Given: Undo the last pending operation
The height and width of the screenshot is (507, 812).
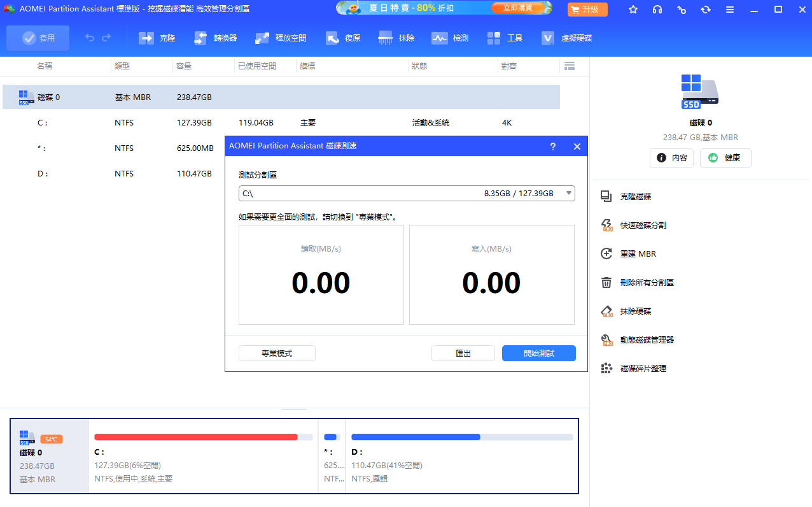Looking at the screenshot, I should (x=90, y=38).
